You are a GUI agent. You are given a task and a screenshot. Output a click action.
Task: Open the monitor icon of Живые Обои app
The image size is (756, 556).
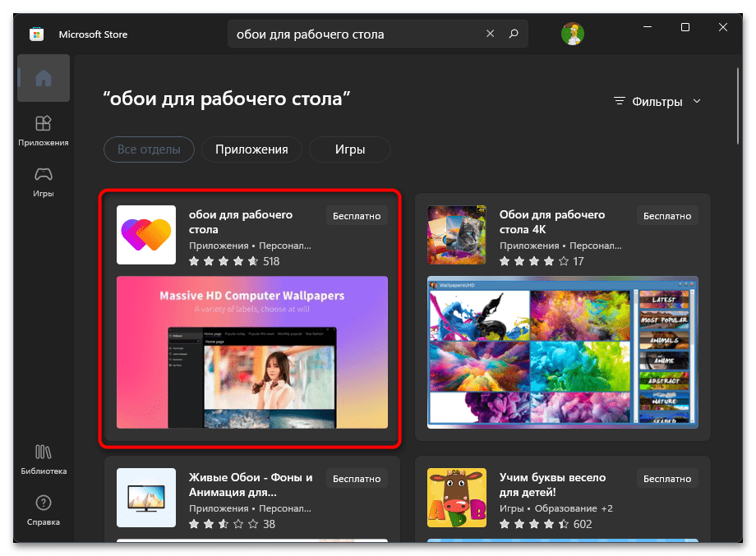pos(146,497)
